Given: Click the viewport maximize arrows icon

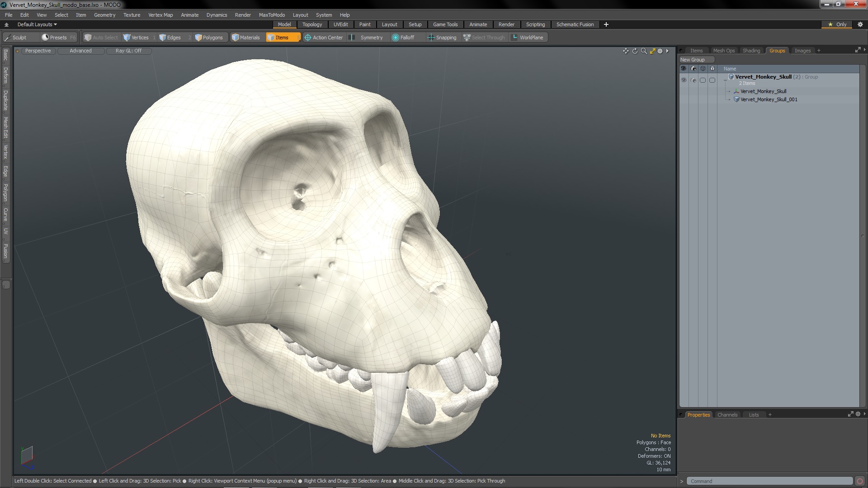Looking at the screenshot, I should [652, 51].
